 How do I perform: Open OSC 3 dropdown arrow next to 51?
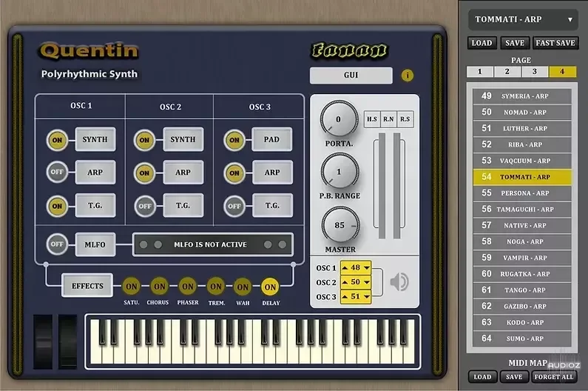pos(366,297)
